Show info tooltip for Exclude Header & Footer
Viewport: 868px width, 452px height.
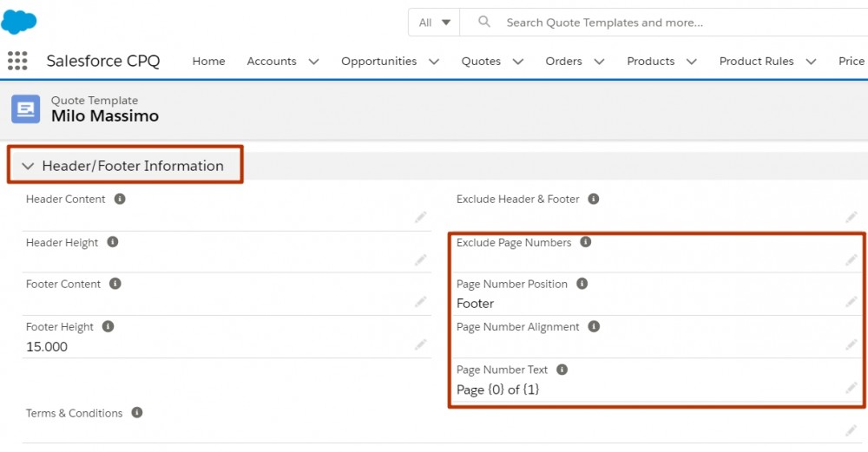[x=594, y=199]
